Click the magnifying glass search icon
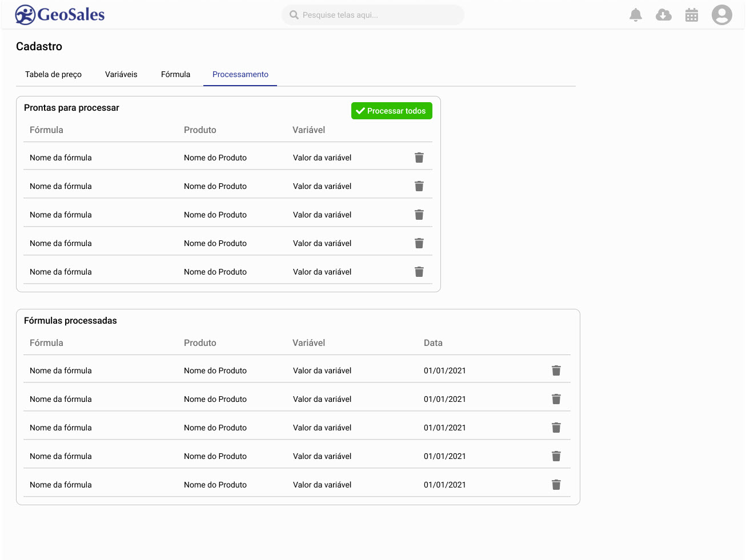The image size is (746, 560). pos(294,15)
